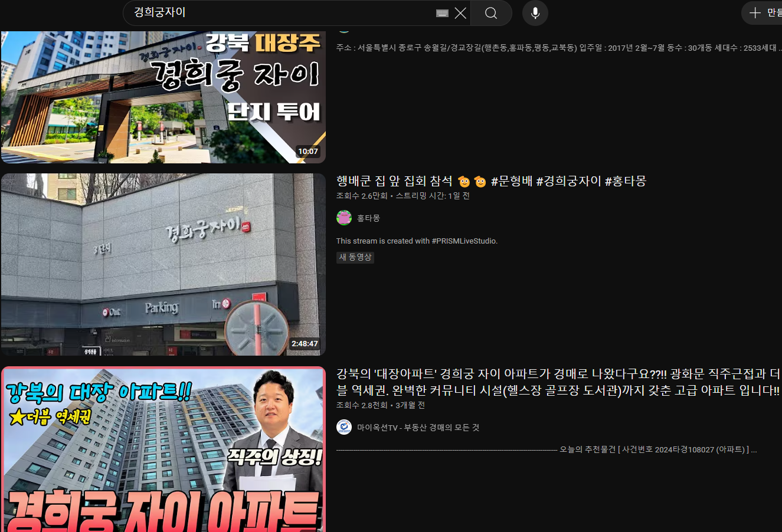
Task: Open video titled 행배쿤 집 앞 집회 참석
Action: pos(491,181)
